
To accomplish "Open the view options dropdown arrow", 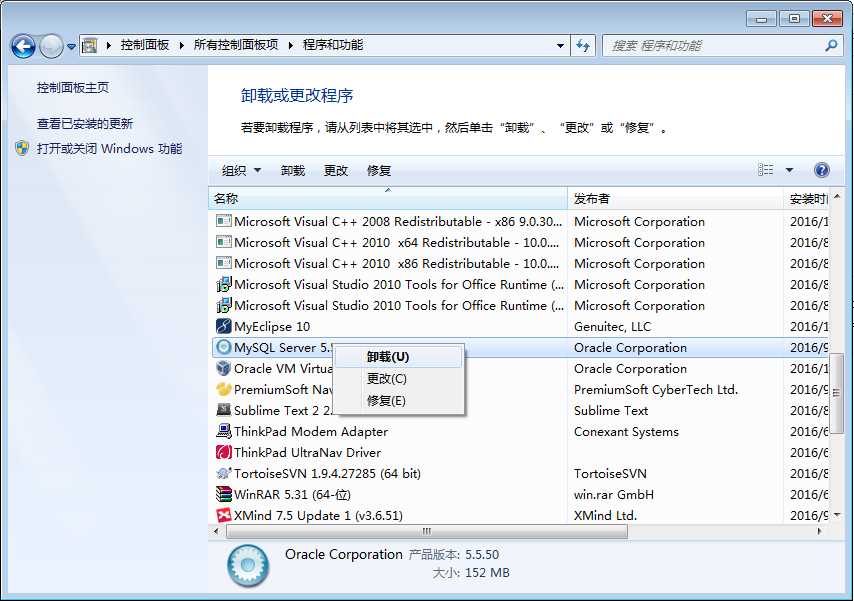I will pyautogui.click(x=789, y=170).
